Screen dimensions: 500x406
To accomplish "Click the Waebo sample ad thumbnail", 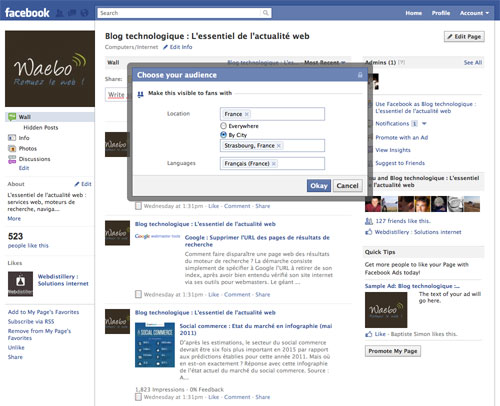I will pos(386,310).
